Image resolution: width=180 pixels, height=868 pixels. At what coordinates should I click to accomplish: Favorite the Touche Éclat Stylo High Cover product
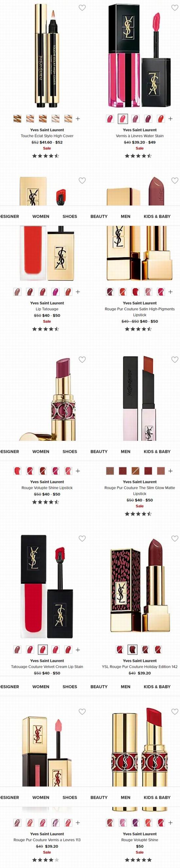82,8
